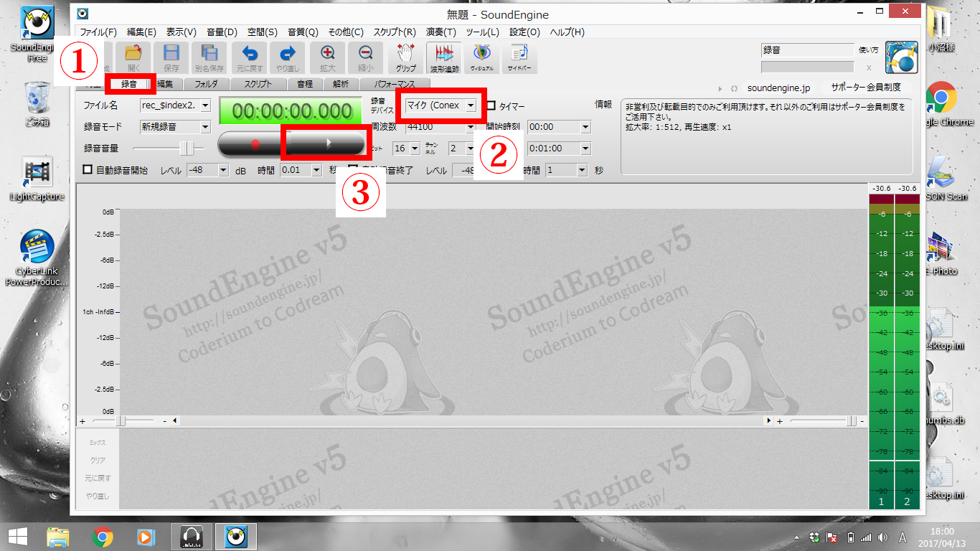Viewport: 980px width, 551px height.
Task: Expand the 自動録音開始 レベル -48 dropdown
Action: coord(222,170)
